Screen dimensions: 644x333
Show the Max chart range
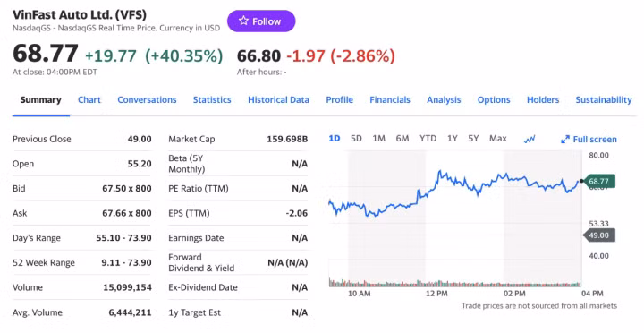(498, 139)
